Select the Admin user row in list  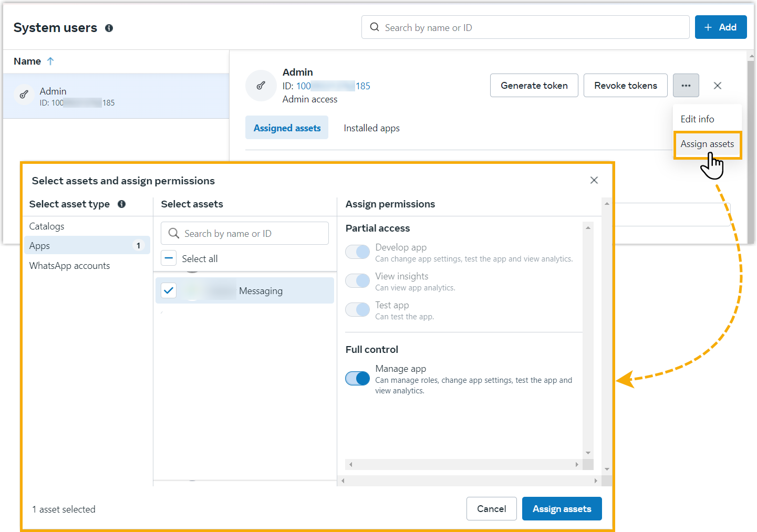pos(116,96)
